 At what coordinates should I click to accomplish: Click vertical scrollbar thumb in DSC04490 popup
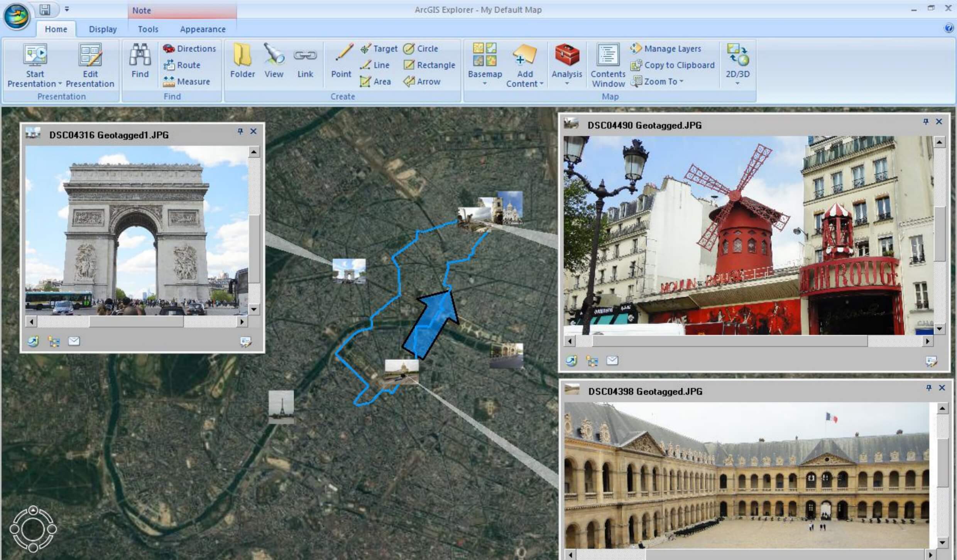[x=939, y=234]
